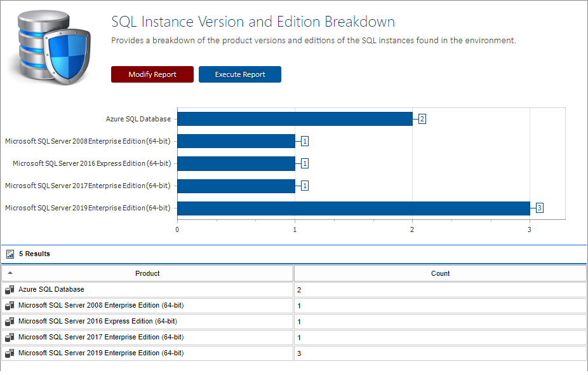Image resolution: width=588 pixels, height=375 pixels.
Task: Click the Modify Report button
Action: [152, 74]
